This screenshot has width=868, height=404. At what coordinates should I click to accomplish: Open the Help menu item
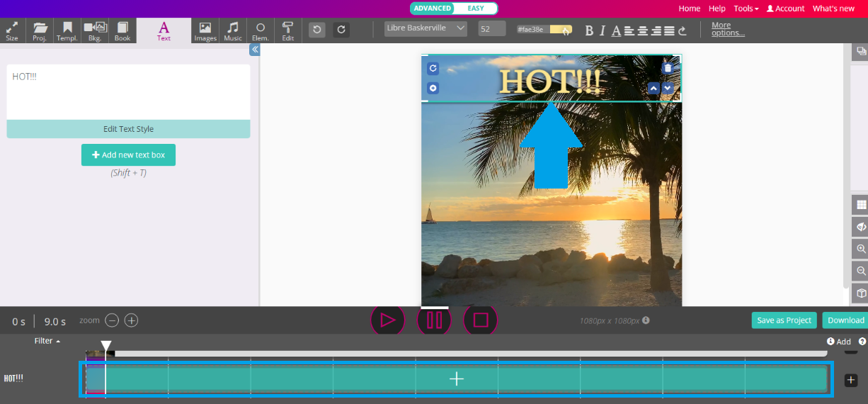click(717, 9)
